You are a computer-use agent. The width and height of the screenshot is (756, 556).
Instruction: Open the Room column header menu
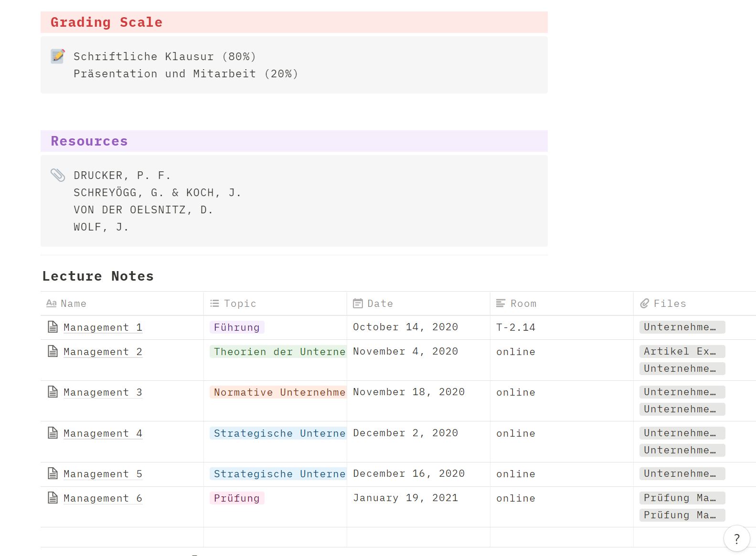click(x=523, y=304)
